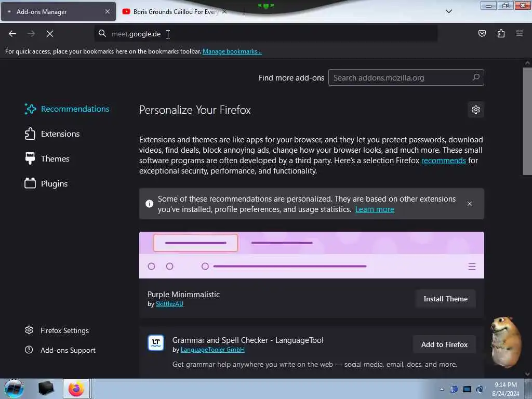Click the LanguageTool extension icon
This screenshot has height=399, width=532.
156,343
